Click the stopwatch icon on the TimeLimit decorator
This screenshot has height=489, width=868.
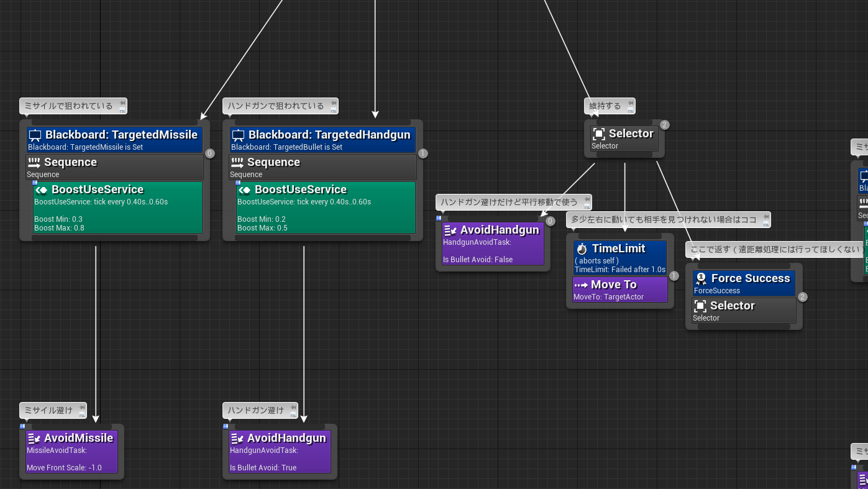click(x=582, y=249)
